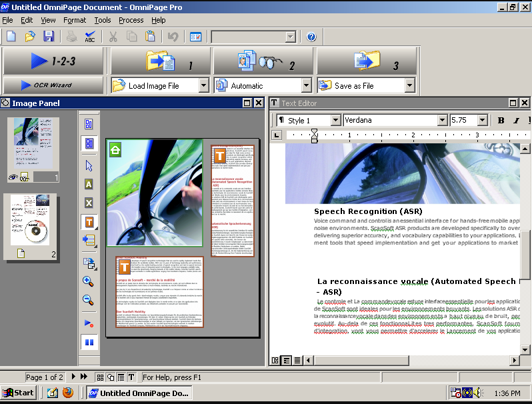The image size is (532, 404).
Task: Select the text zone T tool
Action: tap(89, 222)
